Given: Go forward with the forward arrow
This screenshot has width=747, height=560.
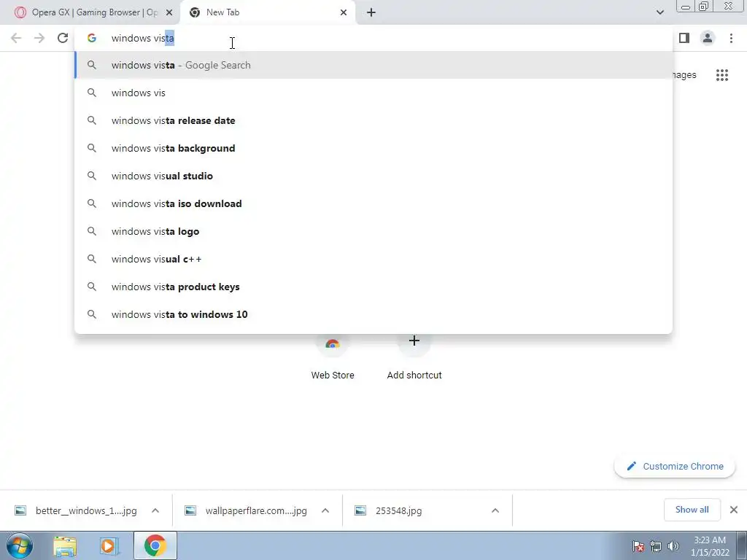Looking at the screenshot, I should (x=39, y=38).
